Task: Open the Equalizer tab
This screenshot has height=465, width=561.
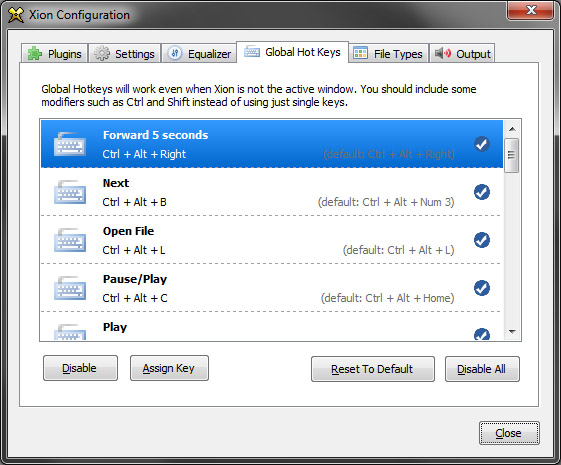Action: click(199, 54)
